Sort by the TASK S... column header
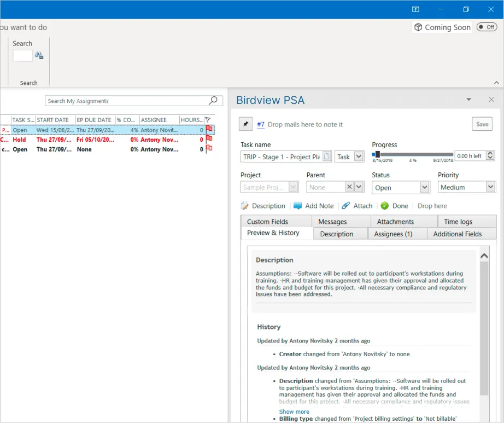 23,120
